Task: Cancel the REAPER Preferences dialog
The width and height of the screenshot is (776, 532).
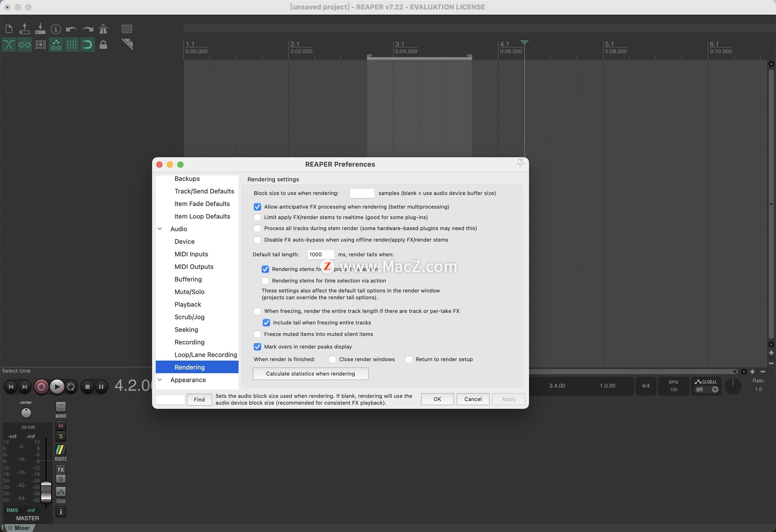Action: (x=473, y=399)
